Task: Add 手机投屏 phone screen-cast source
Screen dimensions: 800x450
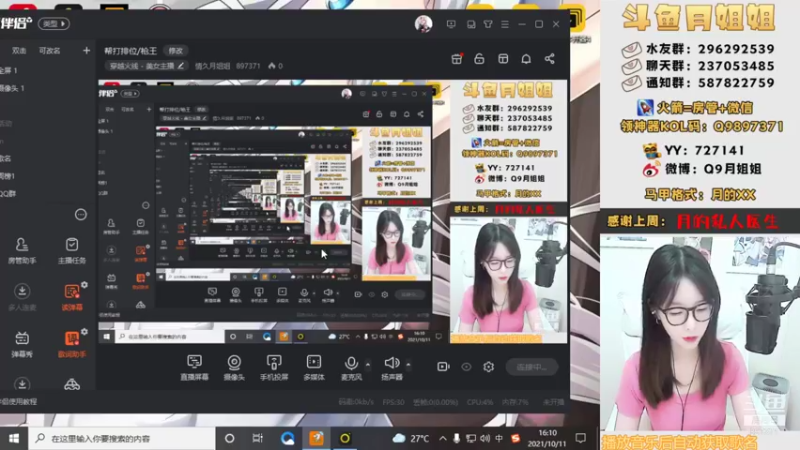Action: point(274,367)
